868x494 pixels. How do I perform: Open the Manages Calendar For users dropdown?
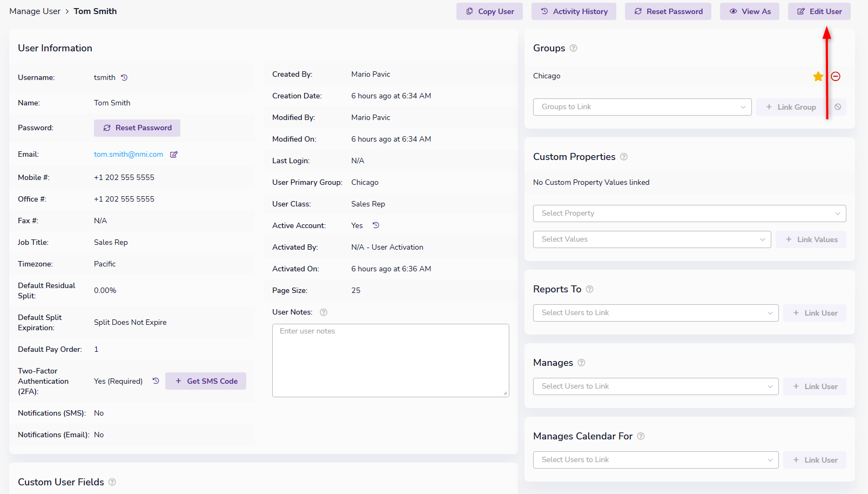(656, 460)
